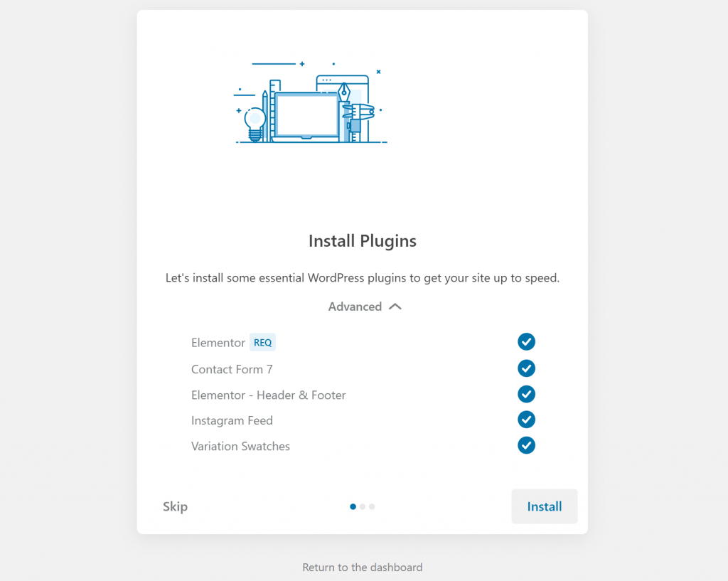Click the Install button

(x=544, y=506)
